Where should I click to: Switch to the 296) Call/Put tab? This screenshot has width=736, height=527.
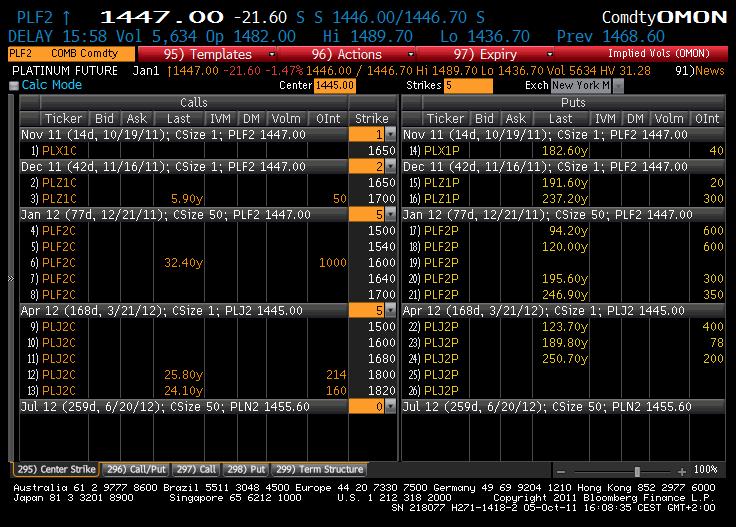point(136,469)
